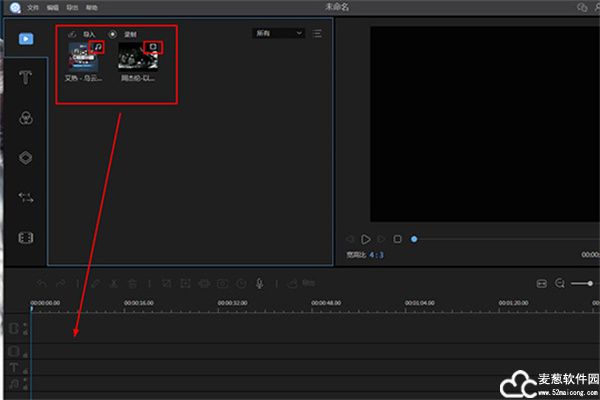Open the Overlays panel icon
Viewport: 600px width, 400px height.
pyautogui.click(x=26, y=157)
